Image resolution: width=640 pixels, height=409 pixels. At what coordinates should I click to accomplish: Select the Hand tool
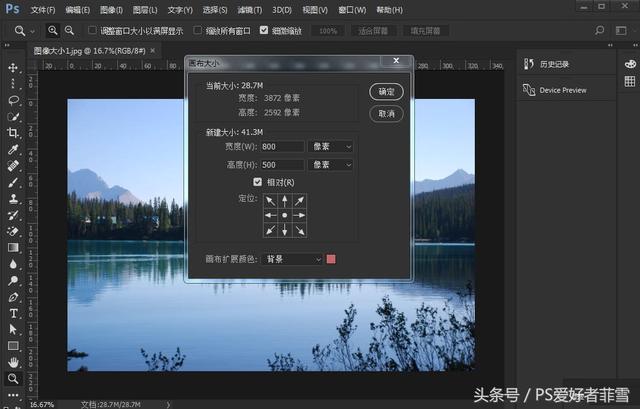13,362
